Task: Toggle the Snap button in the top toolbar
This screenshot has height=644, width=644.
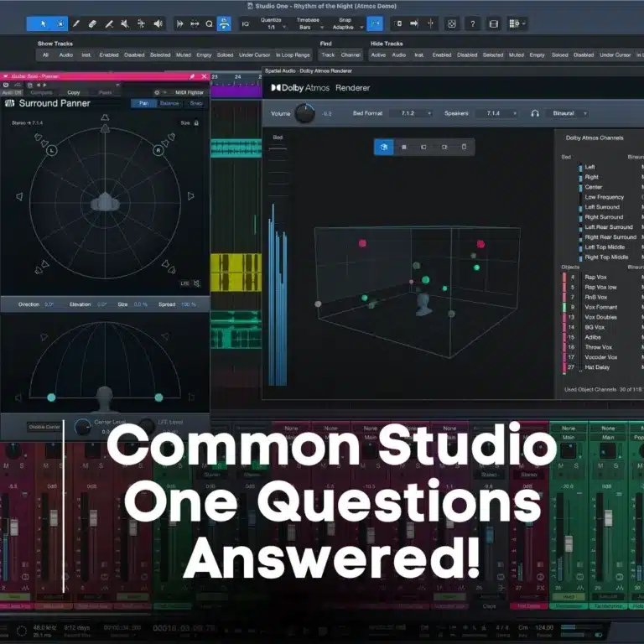Action: pos(375,23)
